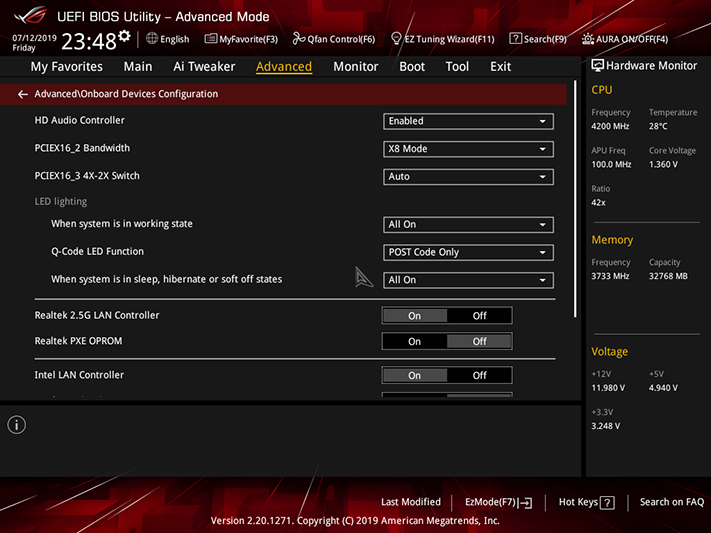Image resolution: width=711 pixels, height=533 pixels.
Task: Click the PCIEX16_2 Bandwidth label
Action: [x=82, y=148]
